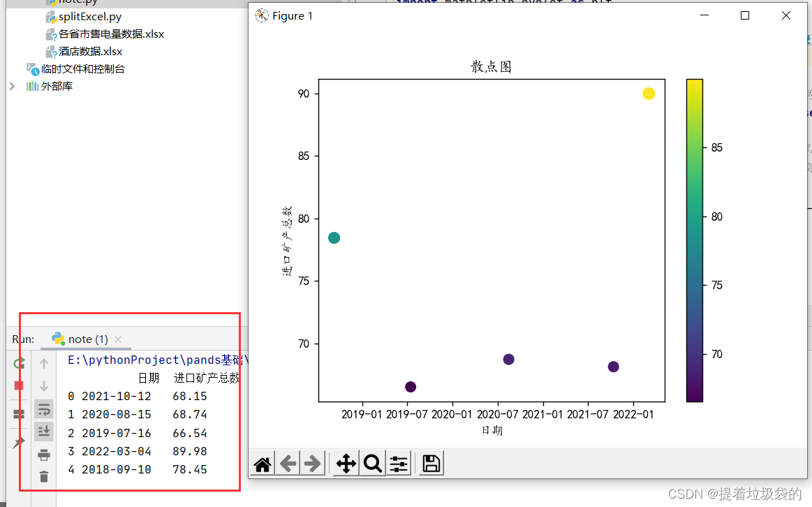Minimize the Figure 1 window
This screenshot has width=812, height=507.
click(x=704, y=15)
